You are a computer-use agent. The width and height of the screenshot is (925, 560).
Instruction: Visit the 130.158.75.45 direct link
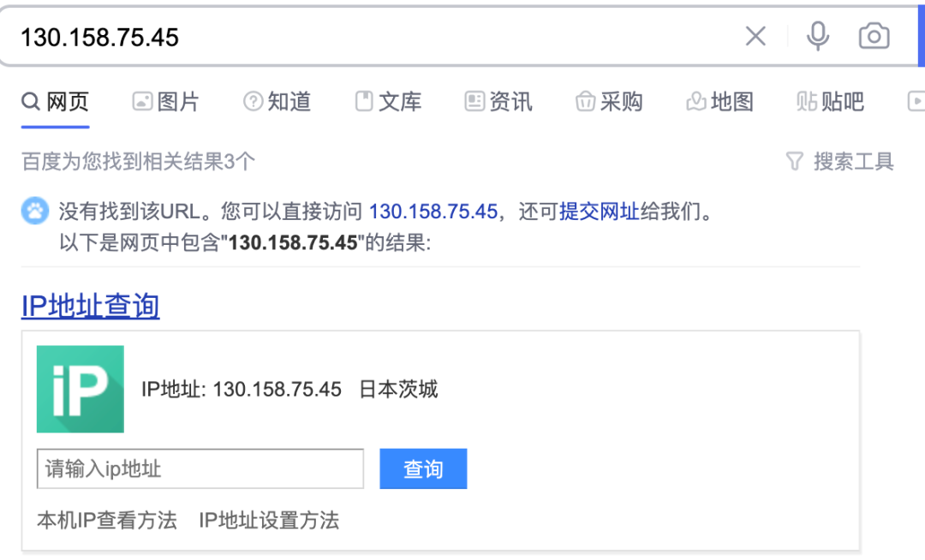coord(433,211)
